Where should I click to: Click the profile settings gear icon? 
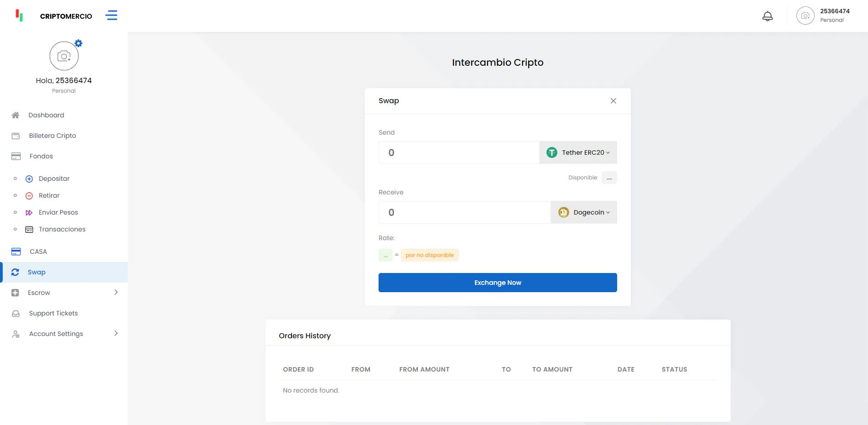click(78, 43)
